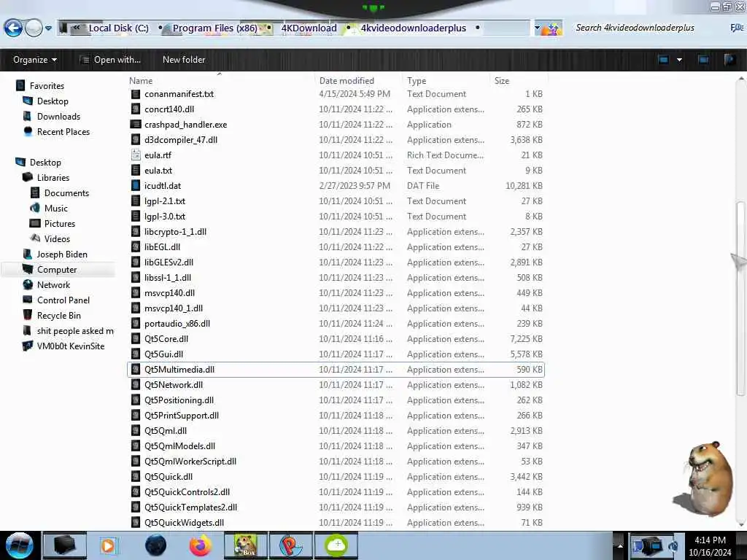The height and width of the screenshot is (560, 747).
Task: Open Downloads in the sidebar
Action: coord(58,117)
